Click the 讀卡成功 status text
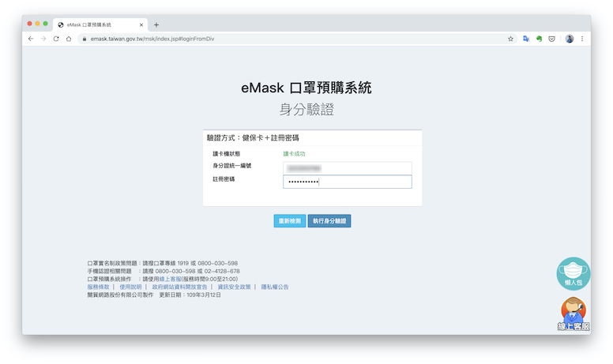This screenshot has width=613, height=364. (294, 154)
